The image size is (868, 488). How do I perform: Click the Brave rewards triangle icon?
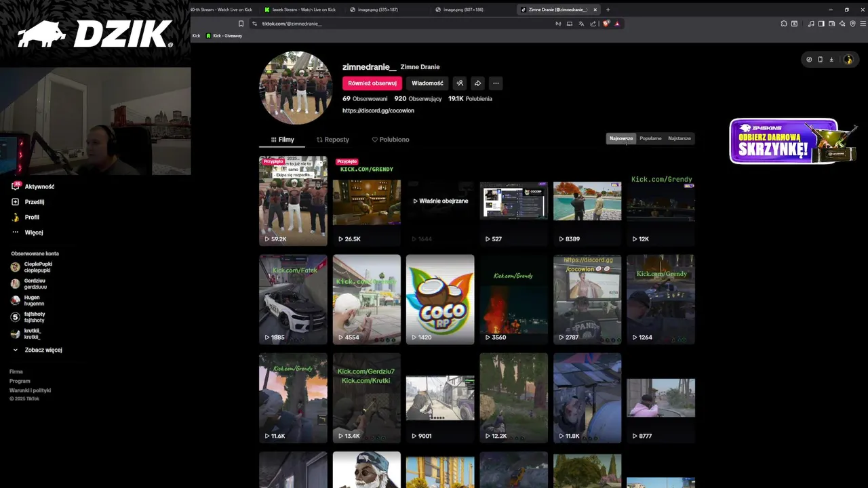617,24
